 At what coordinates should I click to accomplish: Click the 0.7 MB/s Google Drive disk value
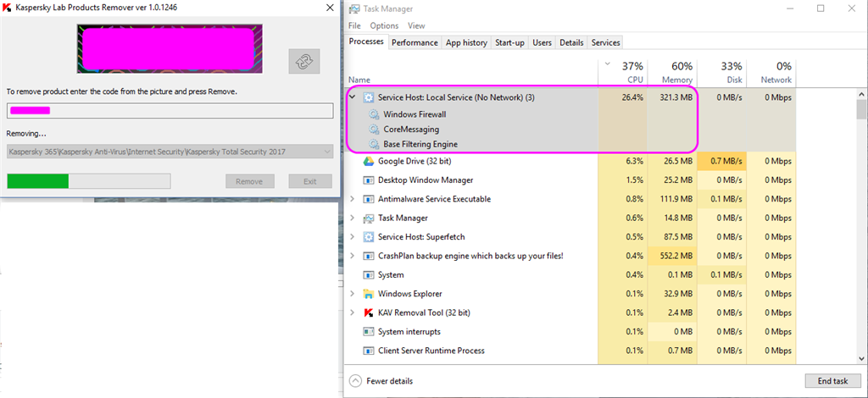[724, 162]
